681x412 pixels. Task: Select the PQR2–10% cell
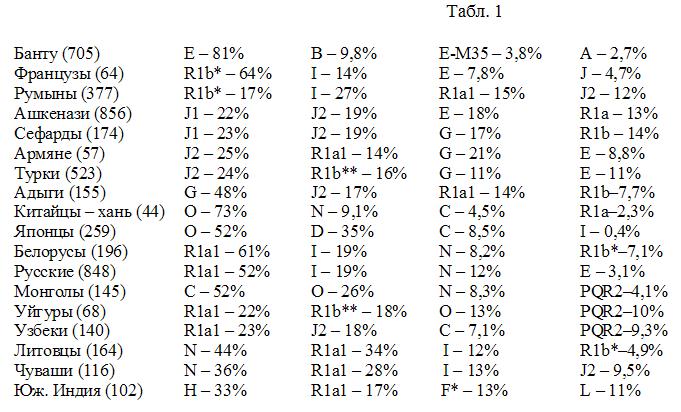622,311
